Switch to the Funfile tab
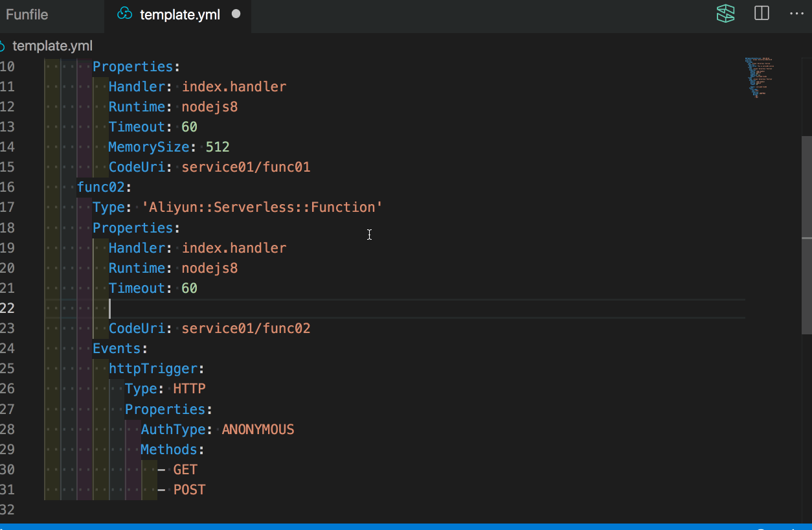This screenshot has height=530, width=812. click(27, 14)
